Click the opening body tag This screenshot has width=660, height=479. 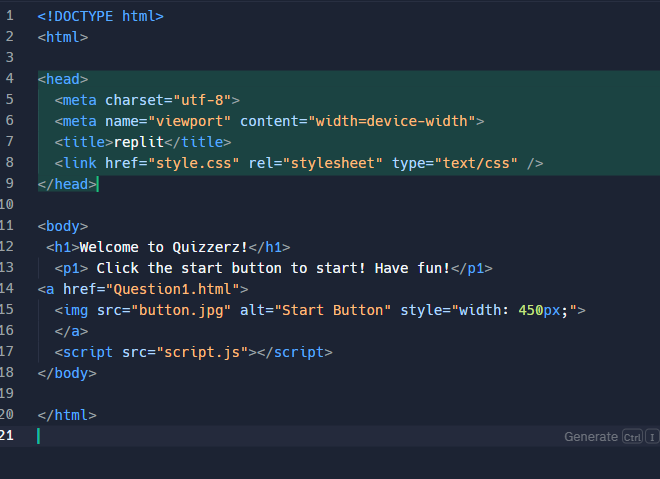(x=63, y=226)
